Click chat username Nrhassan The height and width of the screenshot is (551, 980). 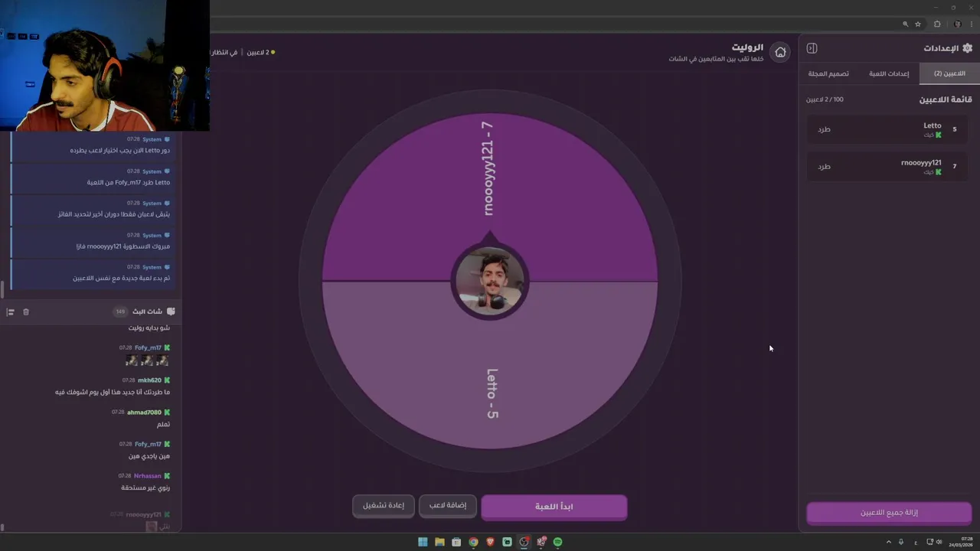148,476
